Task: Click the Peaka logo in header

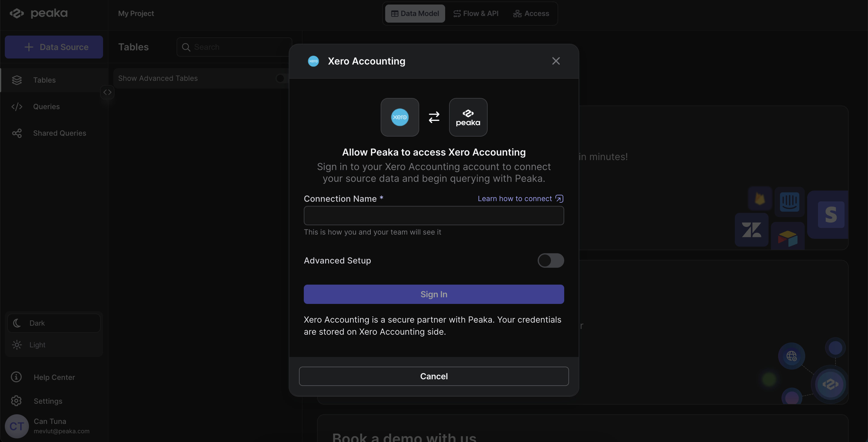Action: (38, 13)
